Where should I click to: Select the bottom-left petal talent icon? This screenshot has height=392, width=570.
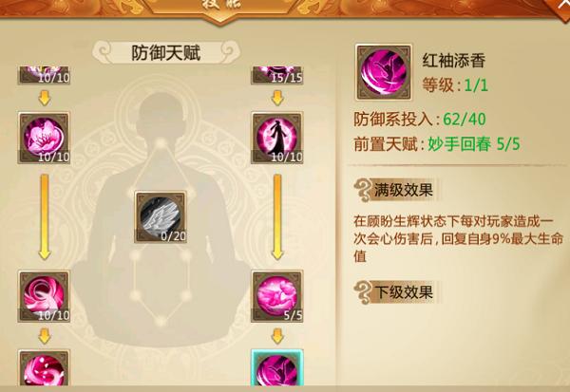click(44, 367)
